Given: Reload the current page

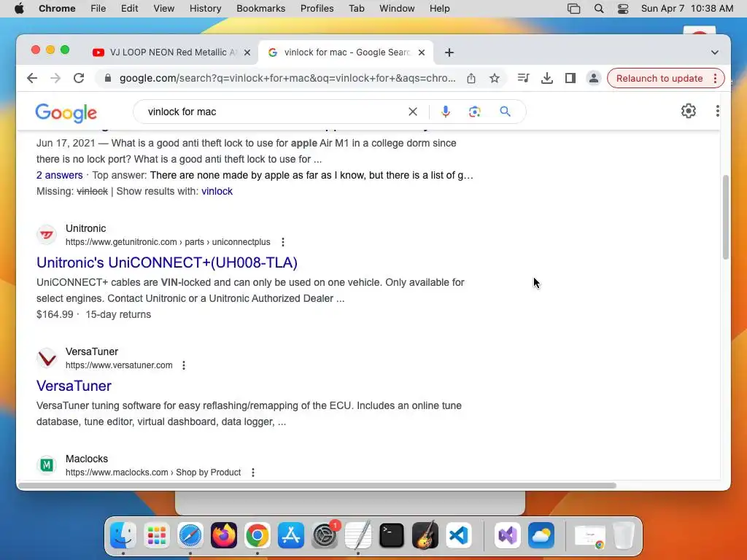Looking at the screenshot, I should [79, 78].
